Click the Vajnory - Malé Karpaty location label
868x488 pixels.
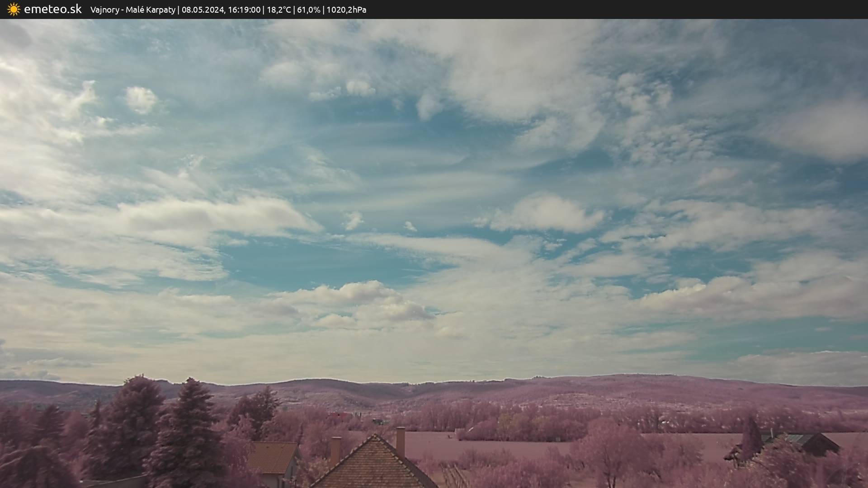pos(132,9)
